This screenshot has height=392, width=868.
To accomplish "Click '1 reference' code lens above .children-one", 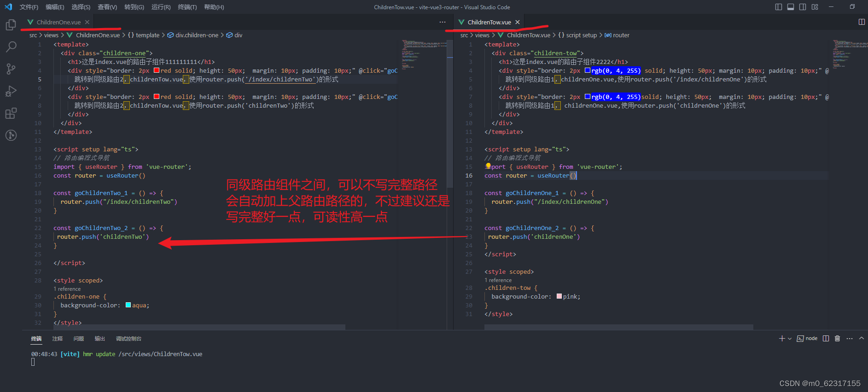I will coord(67,289).
